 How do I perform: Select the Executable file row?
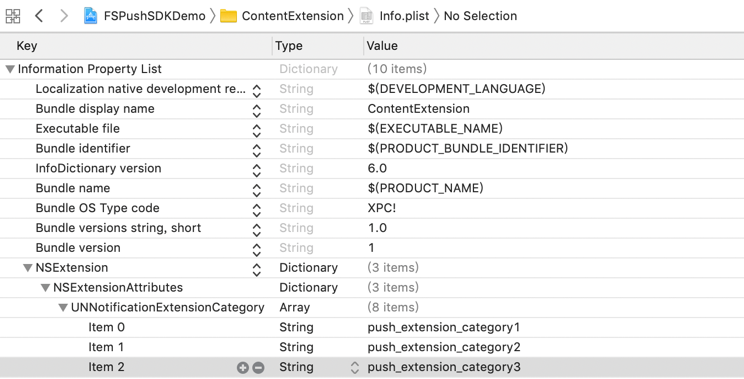[372, 129]
